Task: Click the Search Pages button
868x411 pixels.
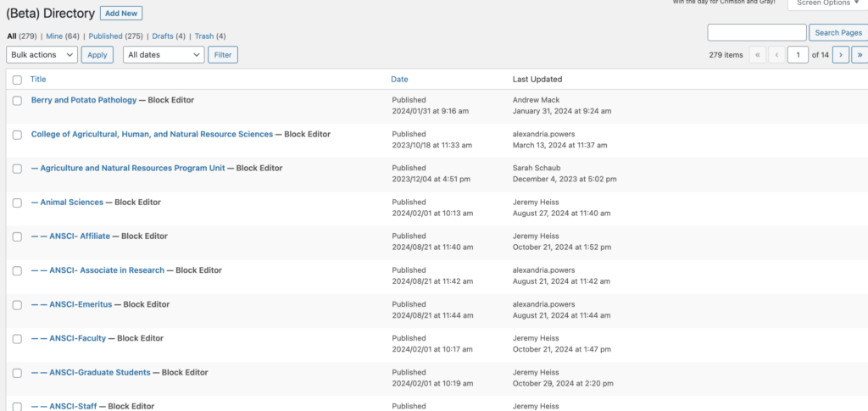Action: click(838, 33)
